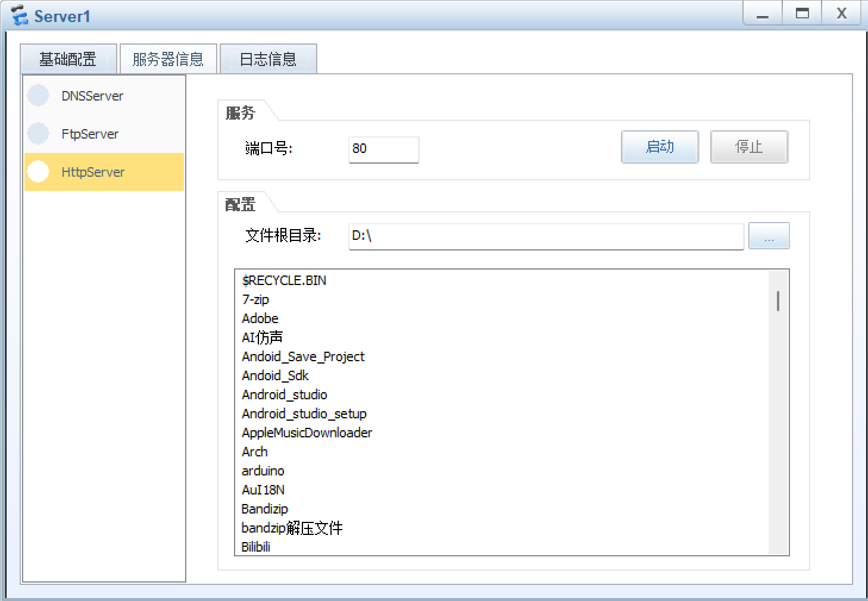868x601 pixels.
Task: Switch to the 基础配置 tab
Action: point(68,60)
